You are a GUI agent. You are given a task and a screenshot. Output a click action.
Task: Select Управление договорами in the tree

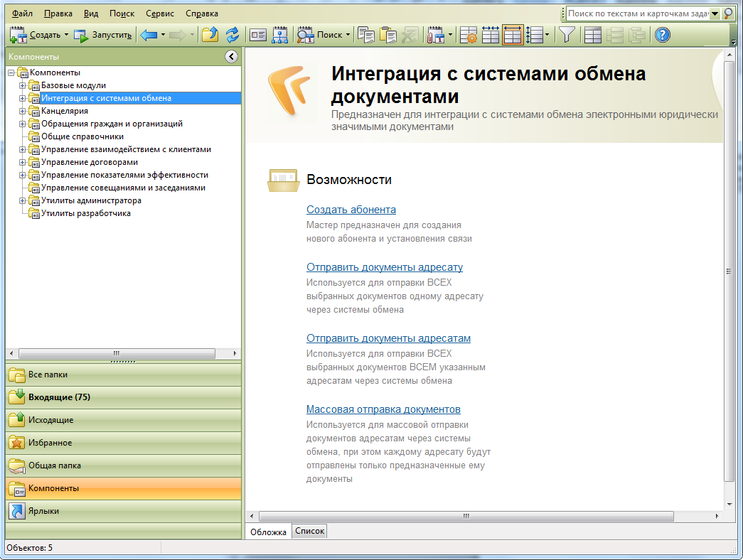(90, 163)
